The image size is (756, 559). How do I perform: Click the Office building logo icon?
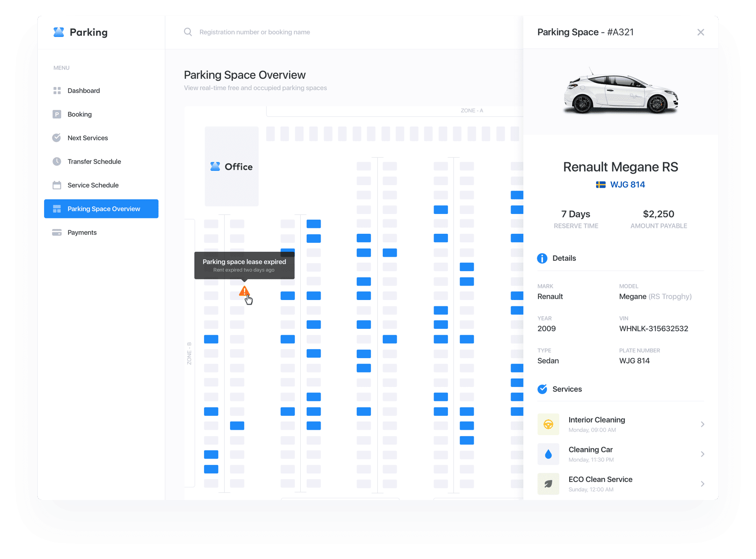[215, 167]
